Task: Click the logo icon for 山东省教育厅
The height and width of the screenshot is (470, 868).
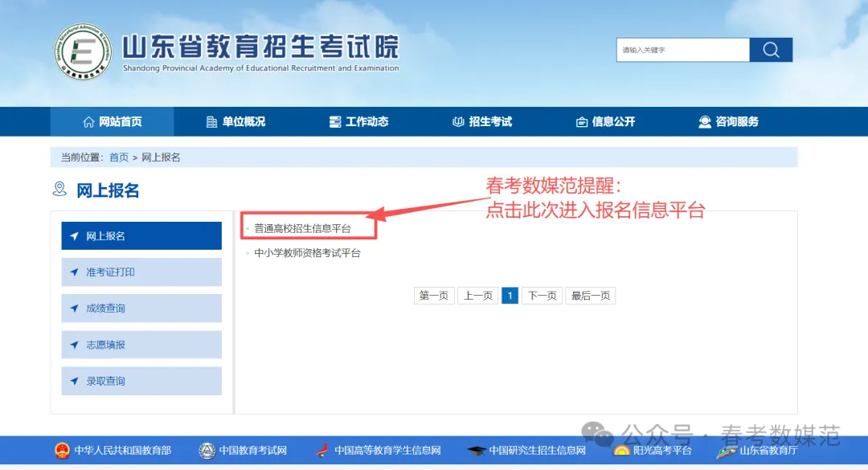Action: [726, 452]
